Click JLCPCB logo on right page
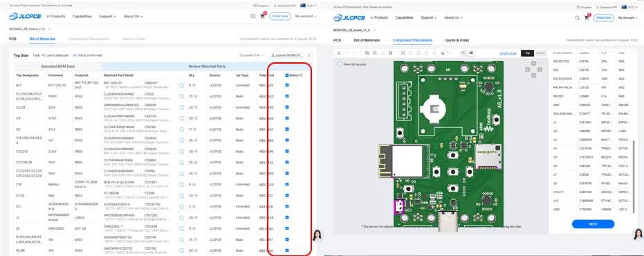Viewport: 644px width, 256px height. click(349, 18)
